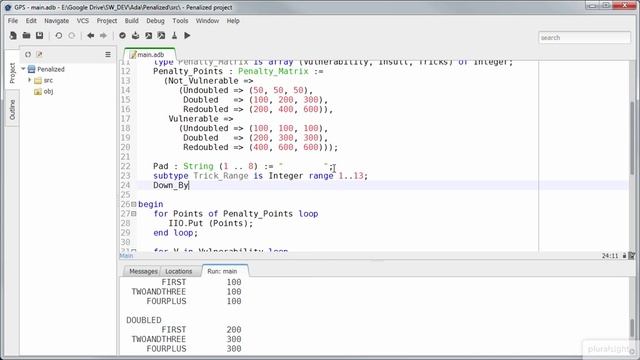
Task: Click the DOUBLED heading in run output
Action: click(144, 320)
